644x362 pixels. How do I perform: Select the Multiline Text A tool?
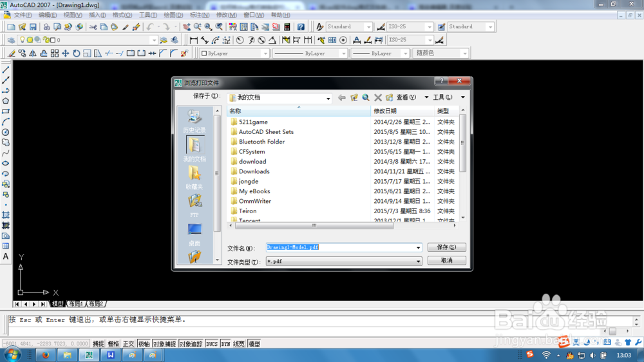point(6,256)
